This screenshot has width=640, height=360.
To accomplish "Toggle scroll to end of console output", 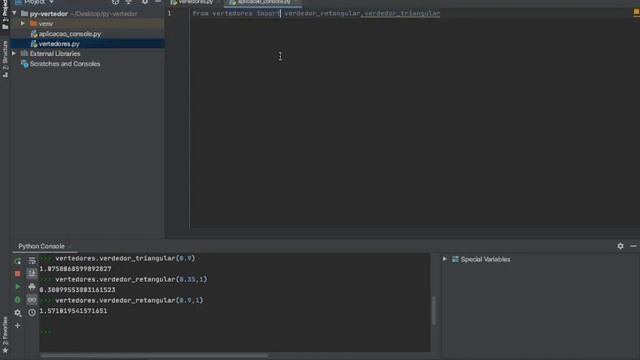I will click(x=32, y=273).
